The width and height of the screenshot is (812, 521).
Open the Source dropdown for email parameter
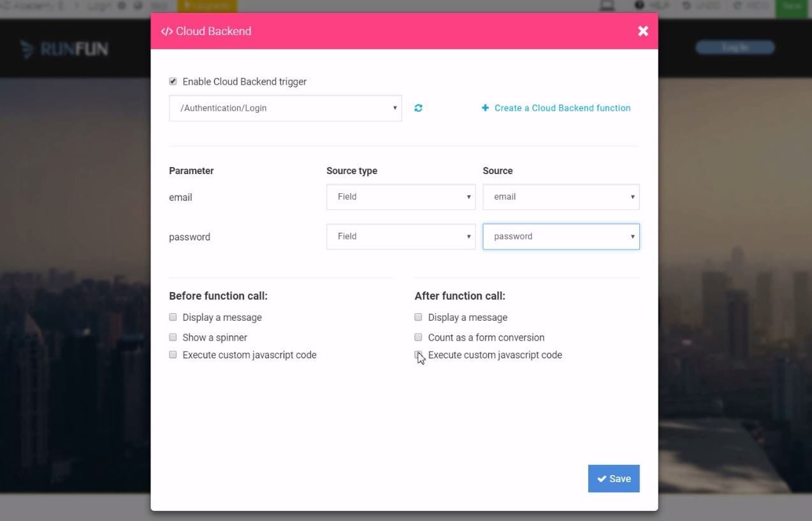tap(561, 197)
